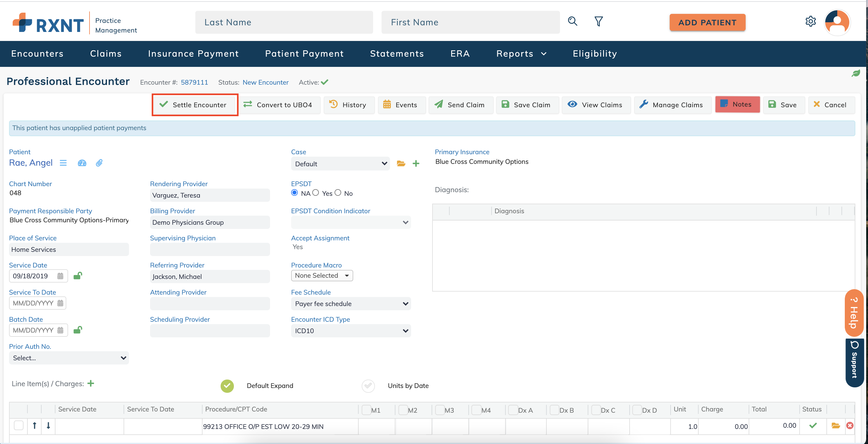This screenshot has height=444, width=868.
Task: Click the green leaf icon
Action: (x=856, y=73)
